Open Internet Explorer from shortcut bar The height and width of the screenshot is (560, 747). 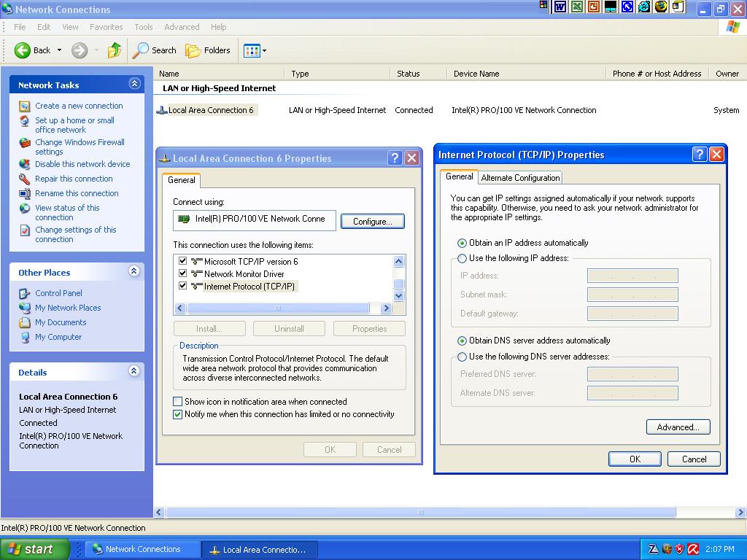(x=643, y=7)
